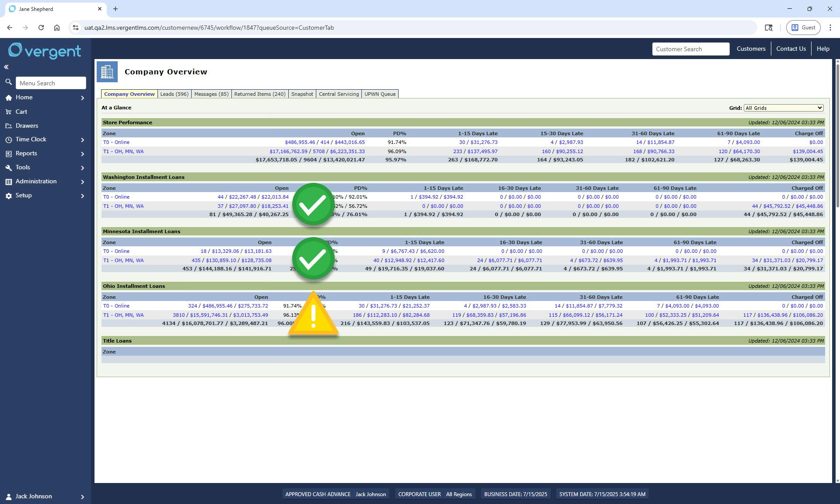Image resolution: width=840 pixels, height=504 pixels.
Task: Click the Cart icon in sidebar
Action: click(x=9, y=112)
